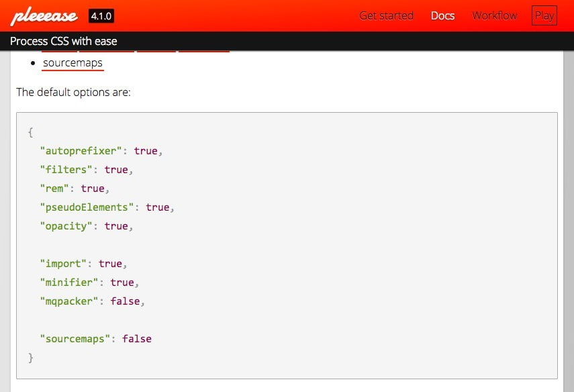The width and height of the screenshot is (574, 392).
Task: Select the Docs navigation item
Action: 442,15
